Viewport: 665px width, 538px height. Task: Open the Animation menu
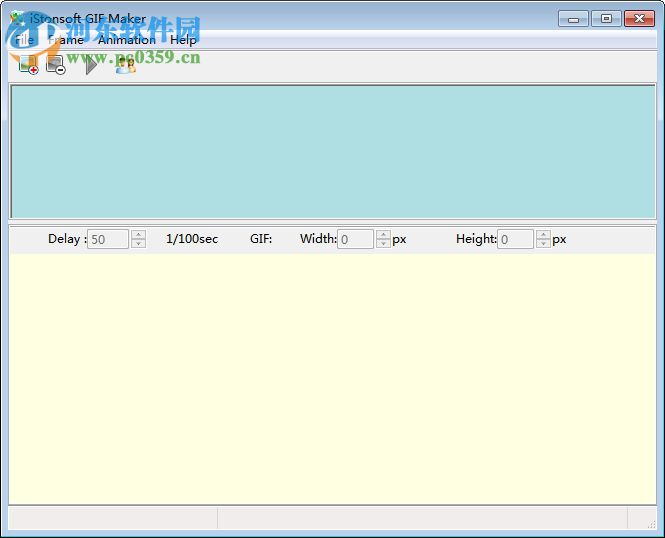point(127,40)
